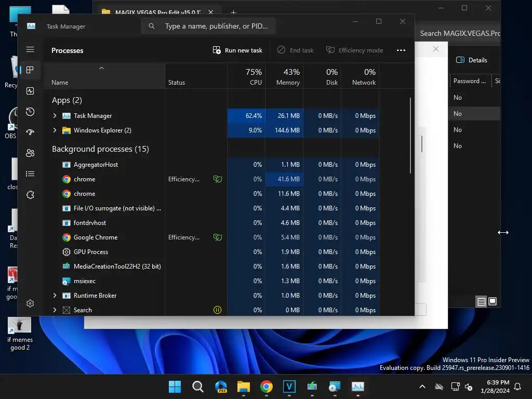Click the efficiency leaf icon on chrome row
This screenshot has width=532, height=399.
(x=218, y=179)
